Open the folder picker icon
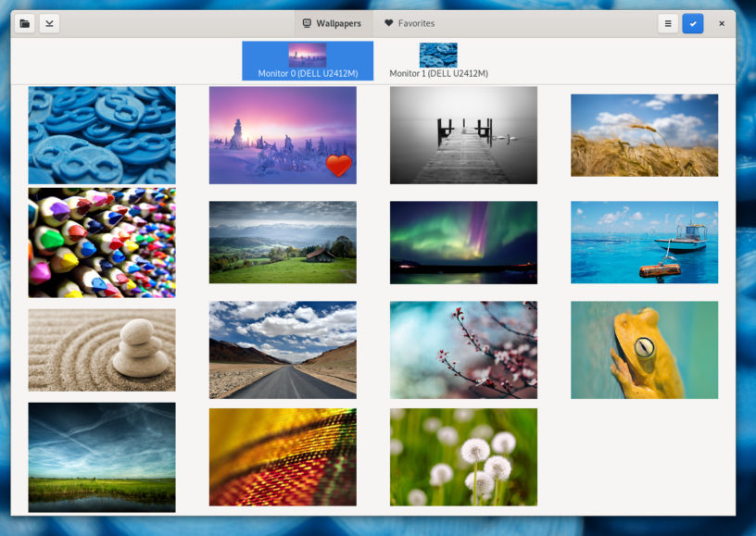The width and height of the screenshot is (756, 536). 24,23
